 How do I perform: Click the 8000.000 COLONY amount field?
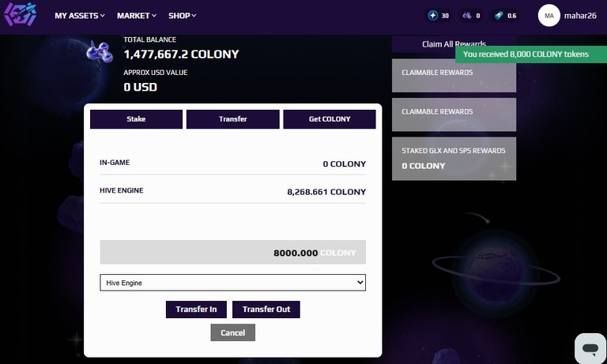tap(232, 252)
